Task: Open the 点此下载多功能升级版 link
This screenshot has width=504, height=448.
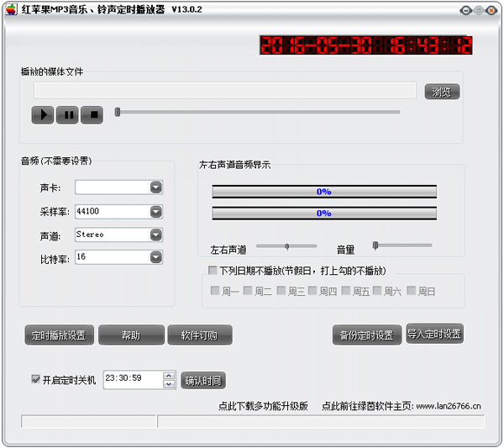Action: click(x=263, y=406)
